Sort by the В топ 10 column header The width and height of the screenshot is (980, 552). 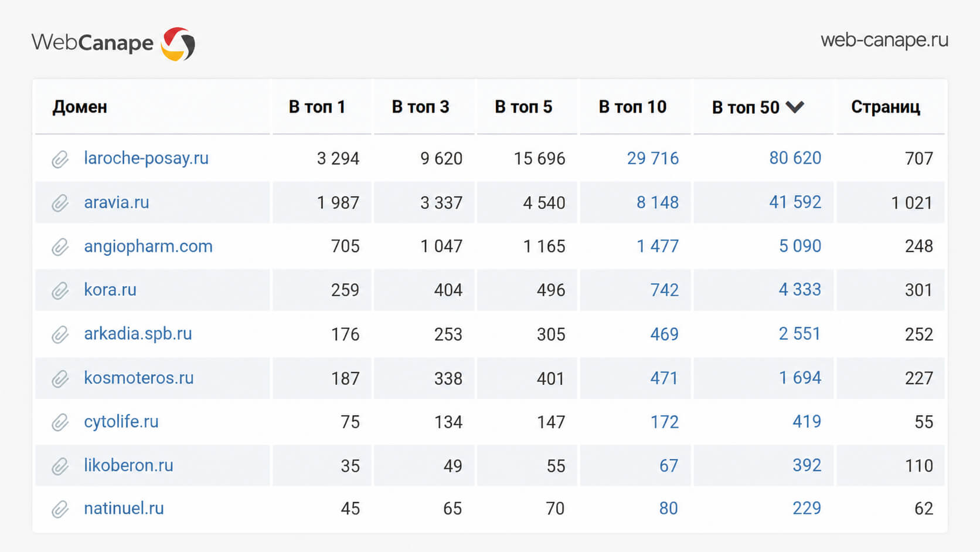632,107
